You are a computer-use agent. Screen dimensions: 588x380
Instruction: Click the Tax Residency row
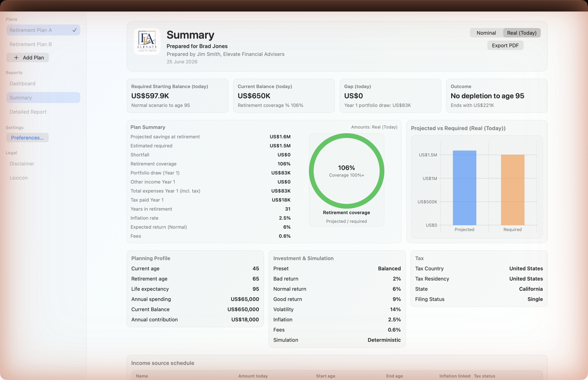479,279
